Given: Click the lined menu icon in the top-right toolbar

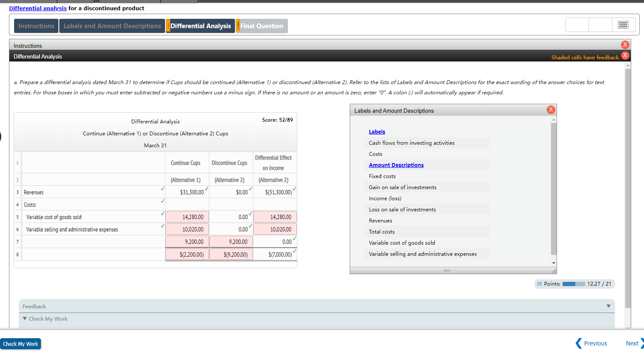Looking at the screenshot, I should (623, 25).
